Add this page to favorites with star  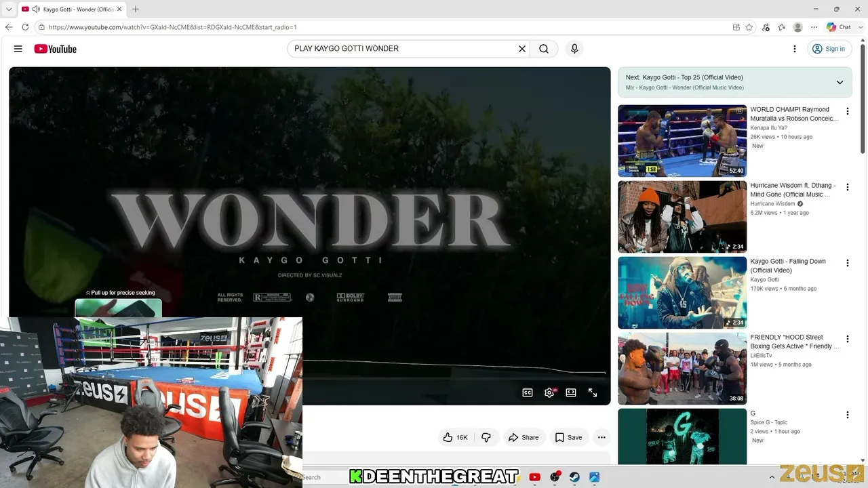tap(749, 27)
